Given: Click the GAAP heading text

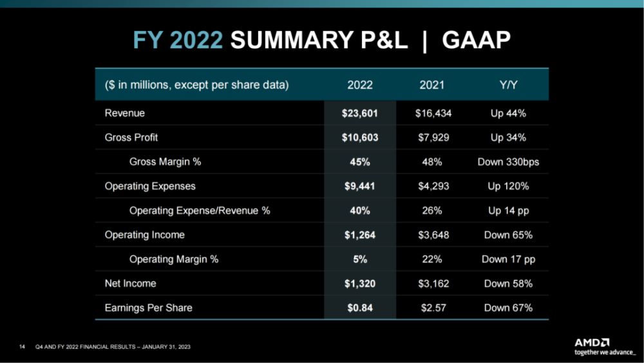Looking at the screenshot, I should click(476, 40).
